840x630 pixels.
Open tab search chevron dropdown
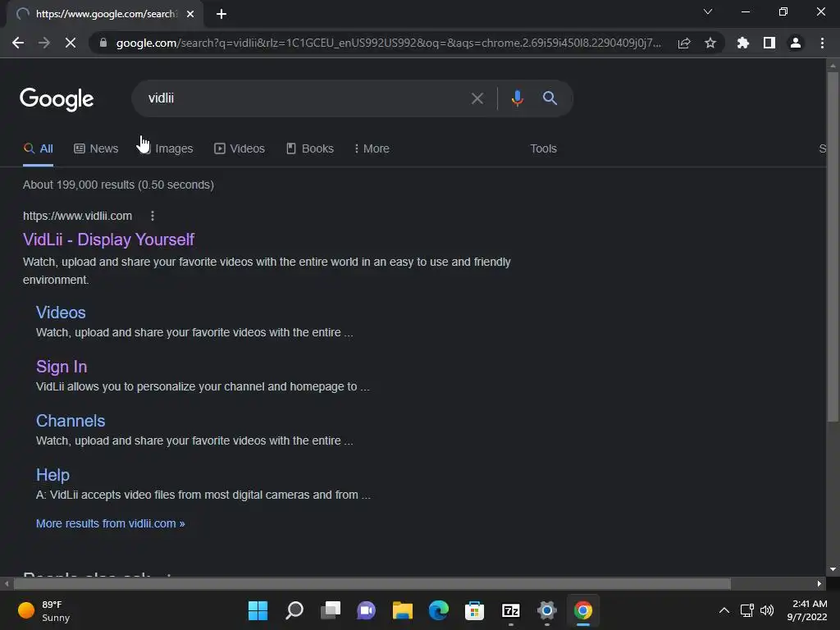708,11
